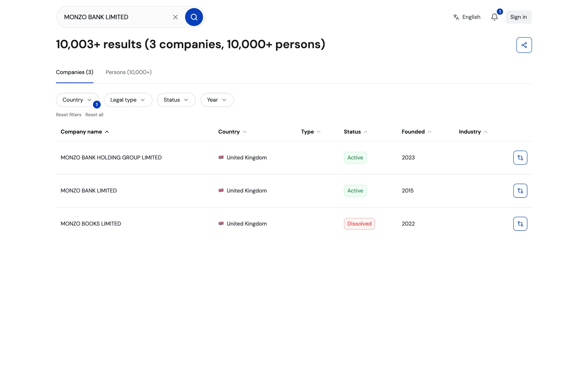The height and width of the screenshot is (369, 588).
Task: Click the Reset all link
Action: [94, 115]
